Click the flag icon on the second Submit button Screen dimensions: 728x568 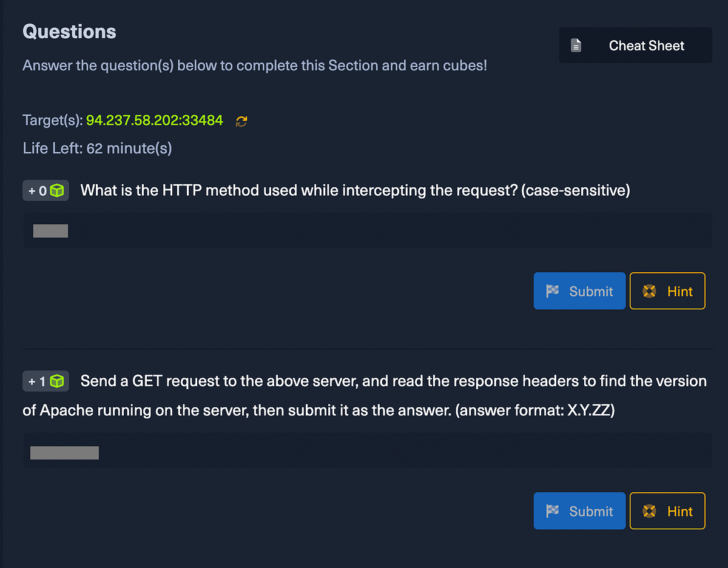coord(553,510)
